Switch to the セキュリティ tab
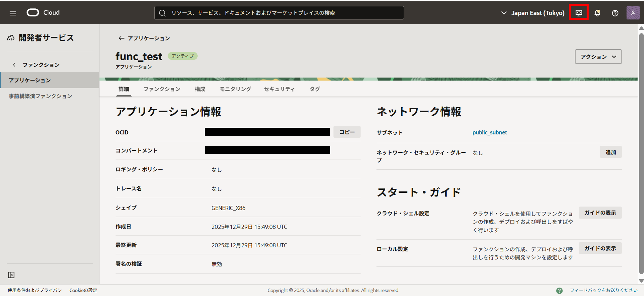Image resolution: width=644 pixels, height=300 pixels. (279, 89)
